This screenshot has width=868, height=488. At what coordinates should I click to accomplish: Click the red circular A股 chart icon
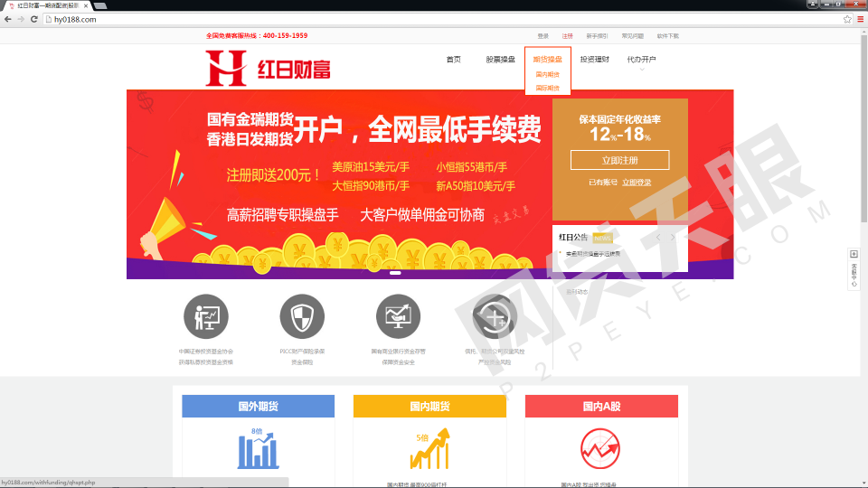(600, 449)
